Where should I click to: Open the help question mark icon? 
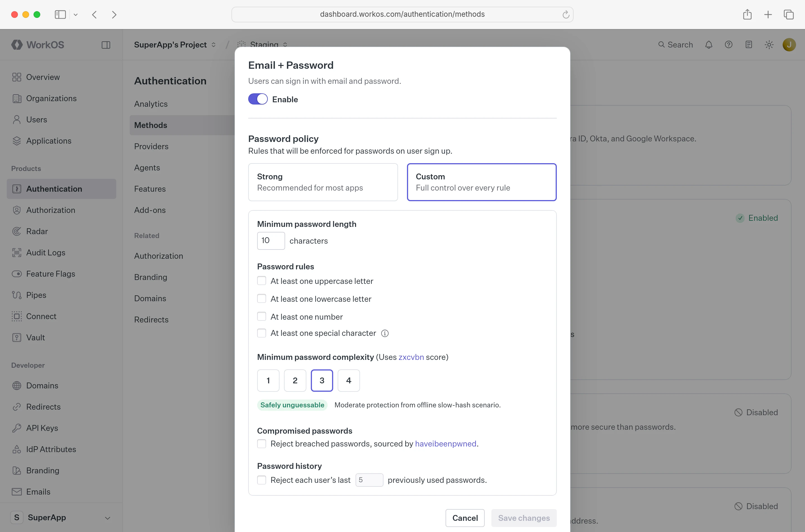pyautogui.click(x=729, y=45)
